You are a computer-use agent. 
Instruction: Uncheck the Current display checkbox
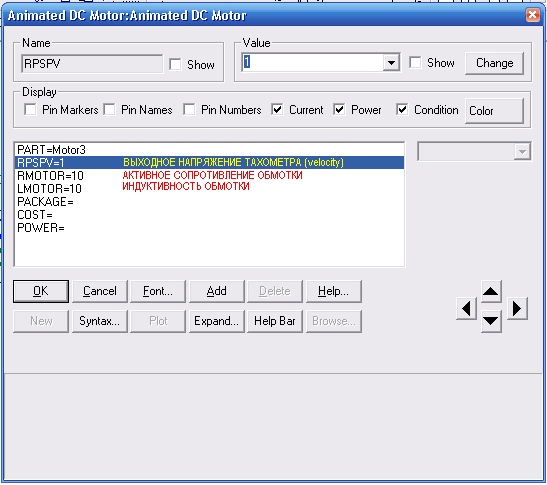277,110
